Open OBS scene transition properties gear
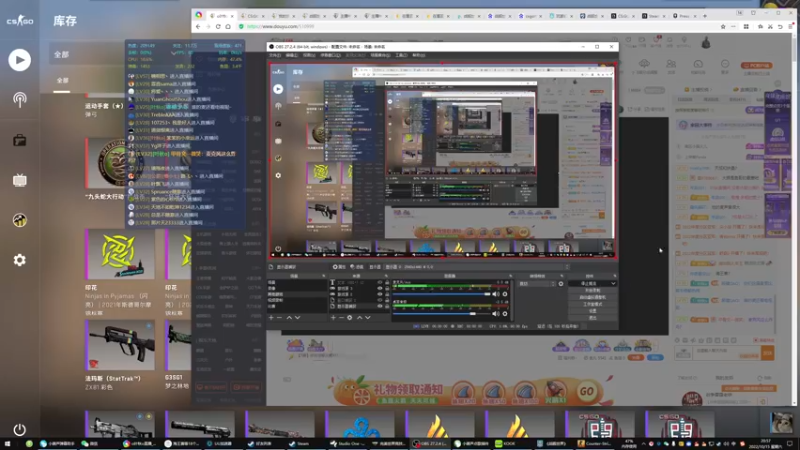 tap(561, 284)
